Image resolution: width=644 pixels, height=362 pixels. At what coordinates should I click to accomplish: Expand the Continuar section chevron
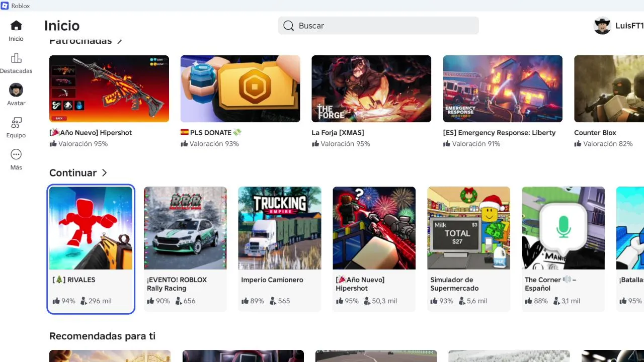click(104, 173)
